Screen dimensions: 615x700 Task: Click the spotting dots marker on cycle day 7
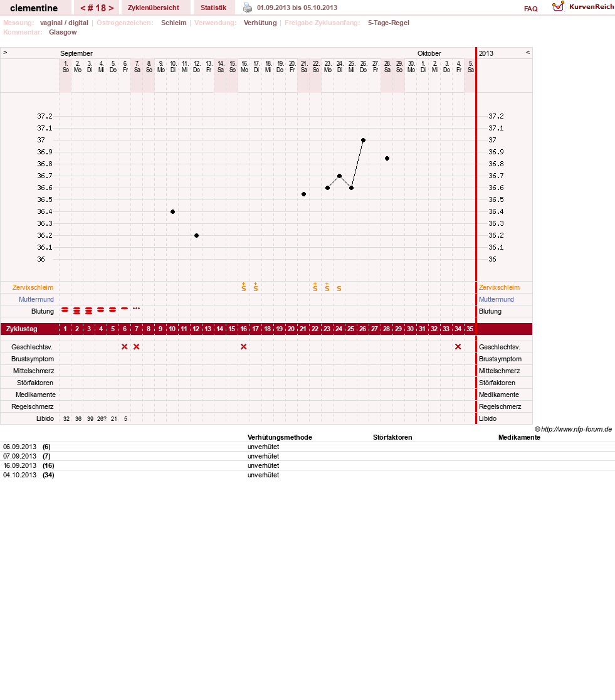(136, 309)
